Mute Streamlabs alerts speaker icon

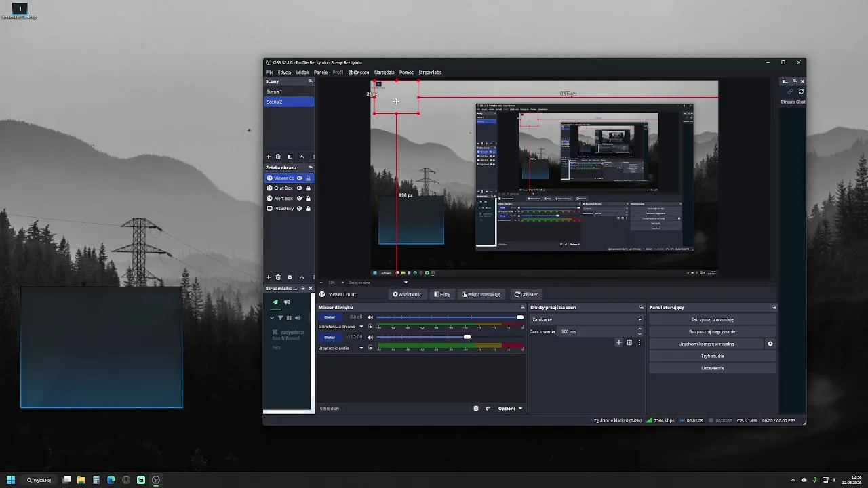point(298,318)
